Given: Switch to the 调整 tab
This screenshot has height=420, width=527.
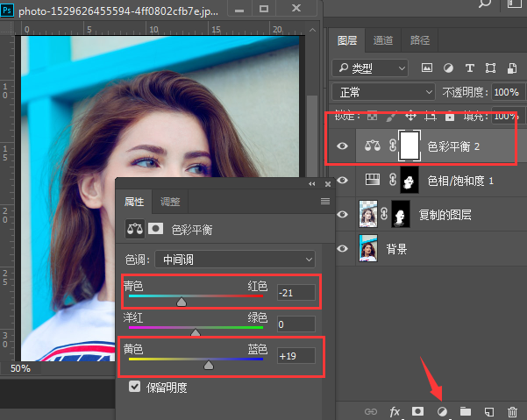Looking at the screenshot, I should coord(170,202).
